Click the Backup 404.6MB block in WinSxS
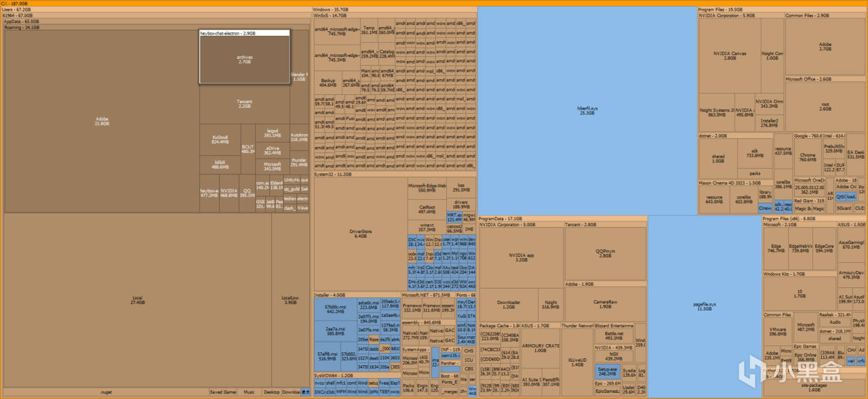 point(328,83)
